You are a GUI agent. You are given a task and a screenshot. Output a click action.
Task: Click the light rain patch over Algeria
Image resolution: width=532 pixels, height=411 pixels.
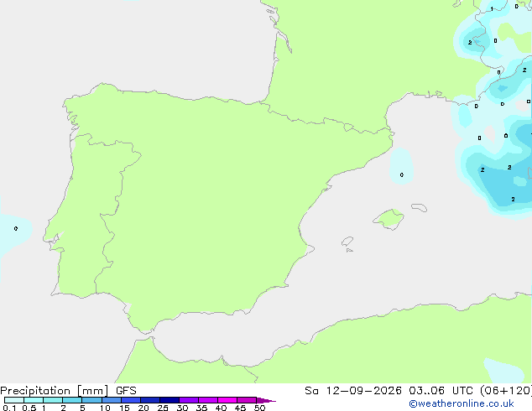point(504,370)
